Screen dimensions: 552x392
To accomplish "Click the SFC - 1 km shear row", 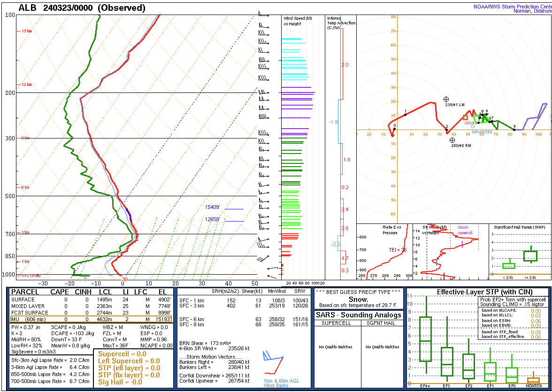I will (244, 300).
